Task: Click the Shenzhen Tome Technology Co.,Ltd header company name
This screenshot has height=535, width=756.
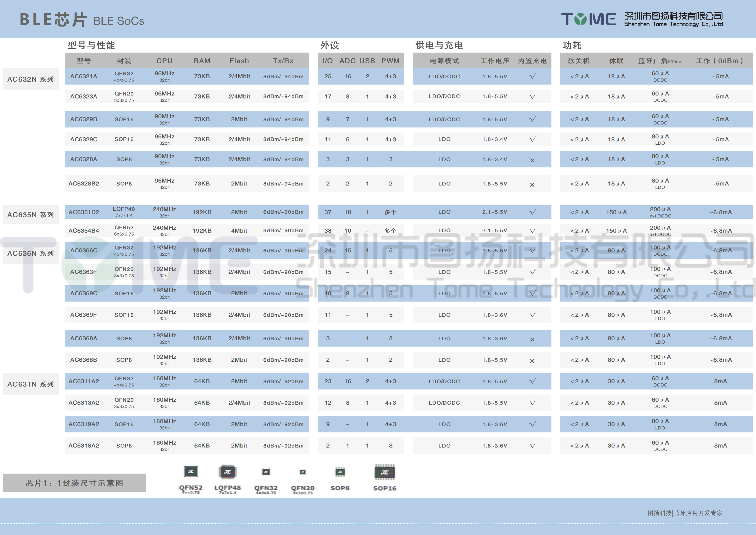Action: pos(673,24)
